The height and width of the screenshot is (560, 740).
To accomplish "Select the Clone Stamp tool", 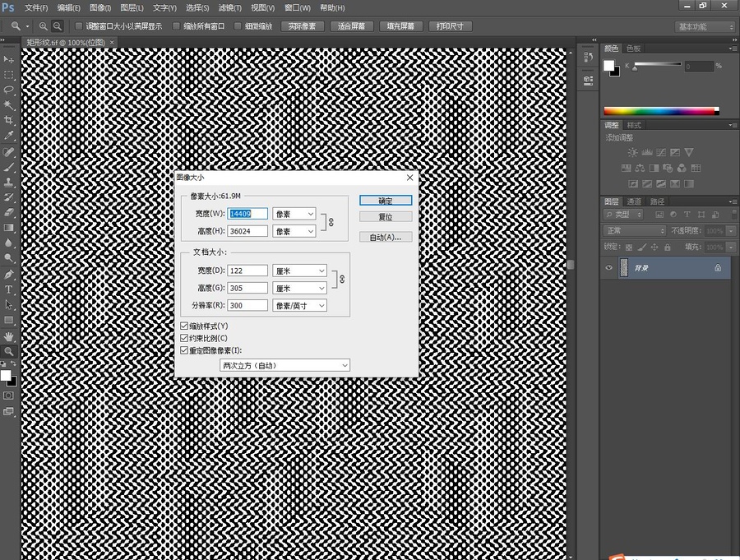I will point(8,183).
